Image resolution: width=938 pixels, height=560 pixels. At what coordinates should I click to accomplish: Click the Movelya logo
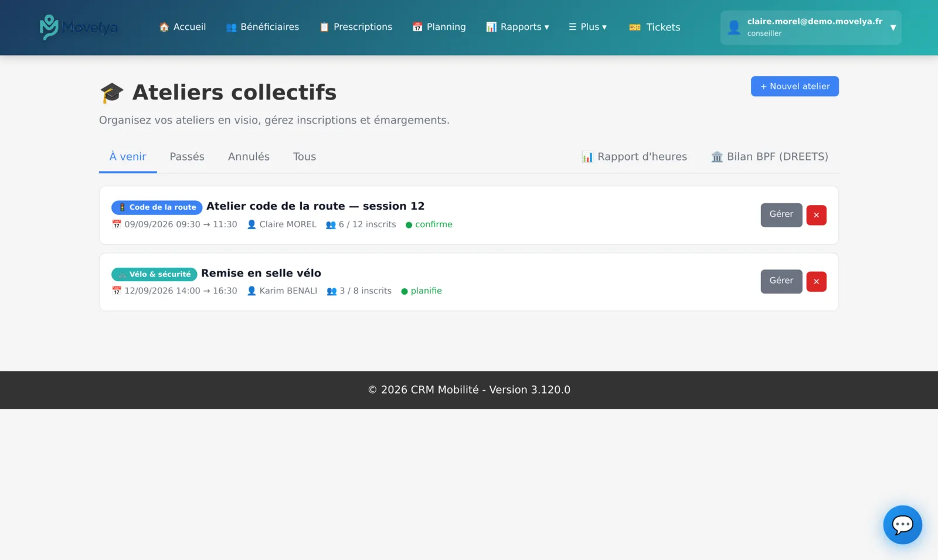pyautogui.click(x=79, y=27)
